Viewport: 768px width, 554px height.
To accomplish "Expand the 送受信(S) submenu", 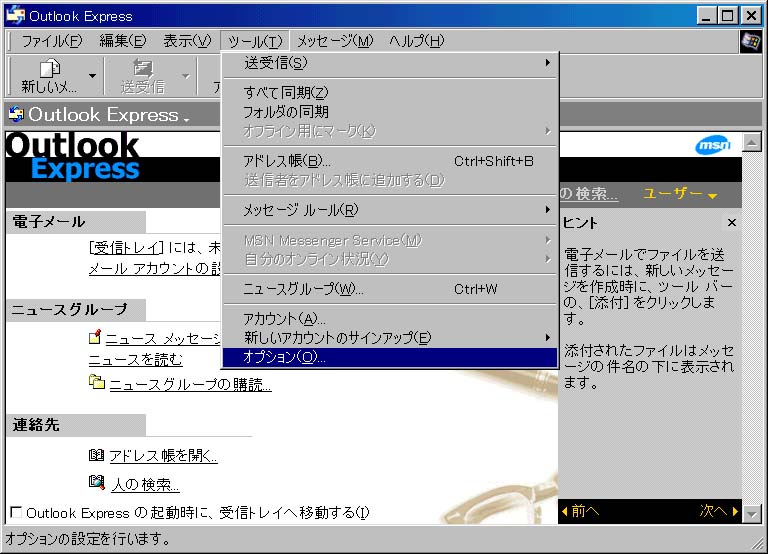I will pos(390,63).
